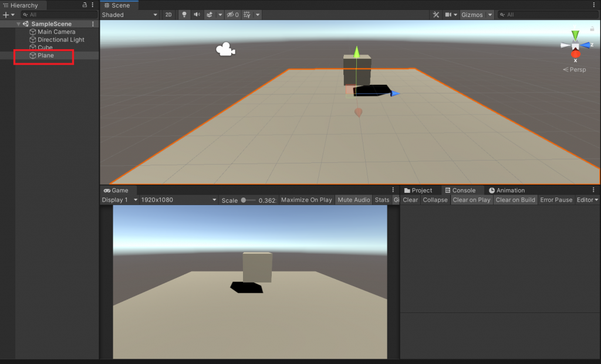Click the green Y move handle arrow
This screenshot has width=601, height=364.
click(x=356, y=52)
